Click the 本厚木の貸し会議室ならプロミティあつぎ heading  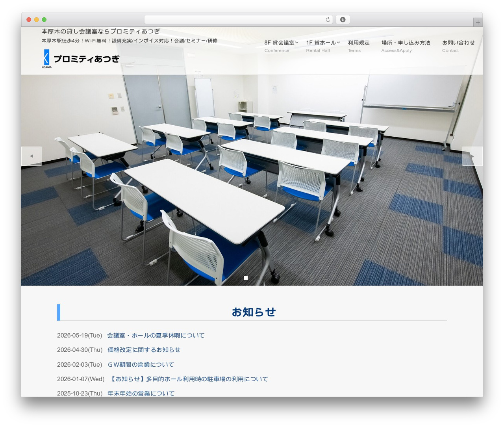(101, 32)
